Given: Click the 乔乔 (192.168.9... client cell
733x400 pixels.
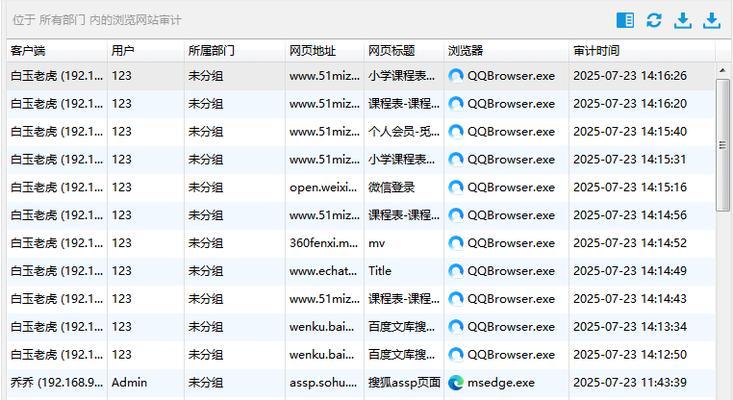Looking at the screenshot, I should click(57, 383).
